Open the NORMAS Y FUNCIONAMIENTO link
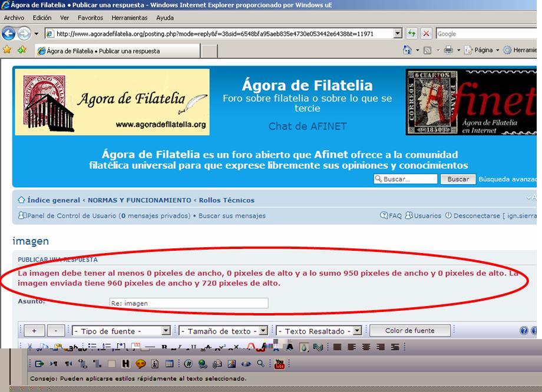The image size is (542, 392). (x=139, y=200)
